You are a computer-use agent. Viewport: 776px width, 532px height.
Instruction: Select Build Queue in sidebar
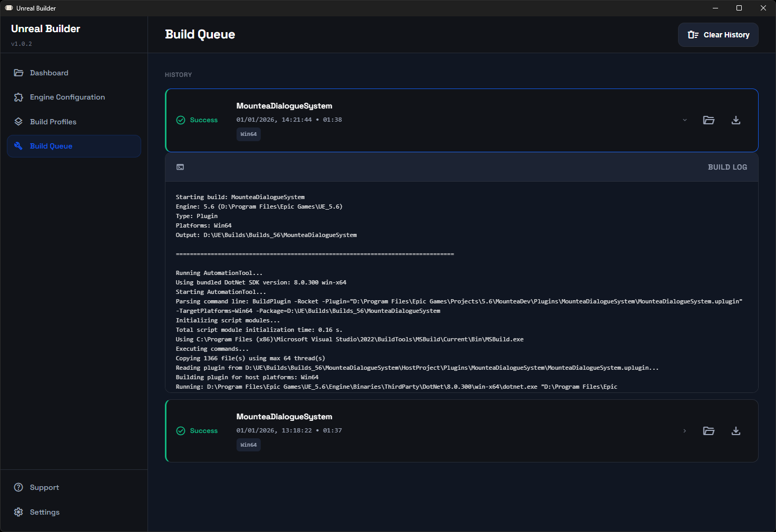click(74, 146)
